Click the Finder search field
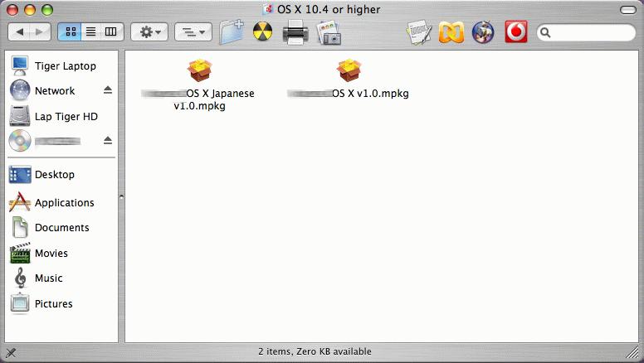This screenshot has width=644, height=363. 586,32
